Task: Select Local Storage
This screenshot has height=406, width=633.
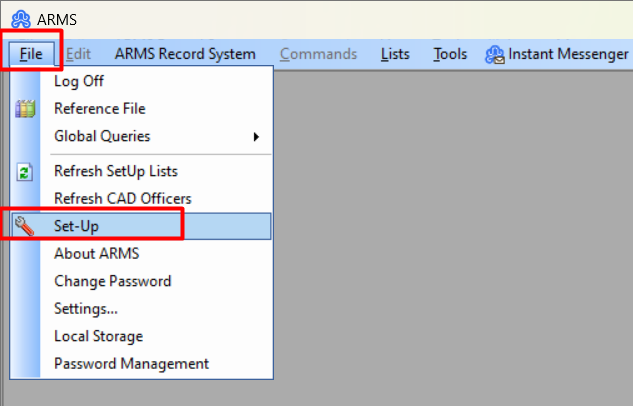Action: point(141,336)
